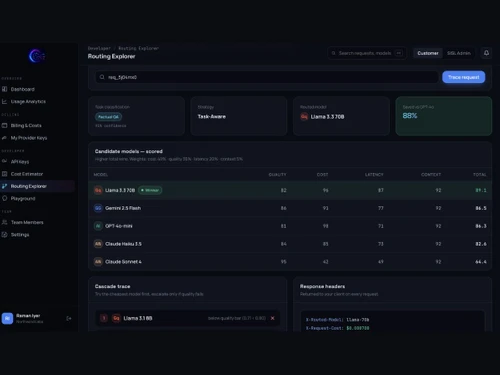Image resolution: width=500 pixels, height=375 pixels.
Task: Click total score 64.4 for Claude Sonnet 4
Action: 481,262
